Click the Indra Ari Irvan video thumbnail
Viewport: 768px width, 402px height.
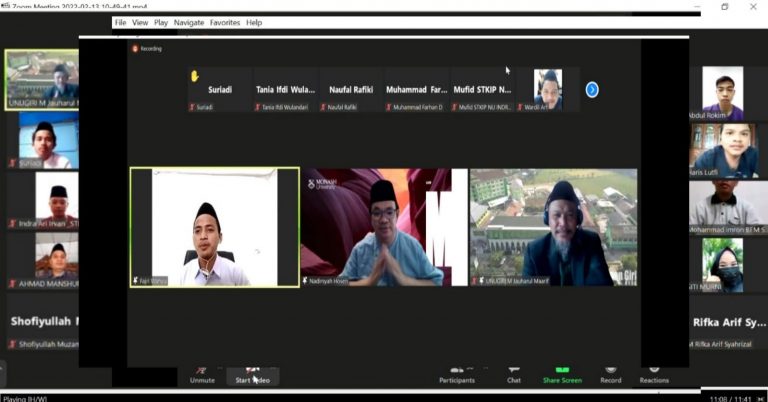click(x=57, y=200)
